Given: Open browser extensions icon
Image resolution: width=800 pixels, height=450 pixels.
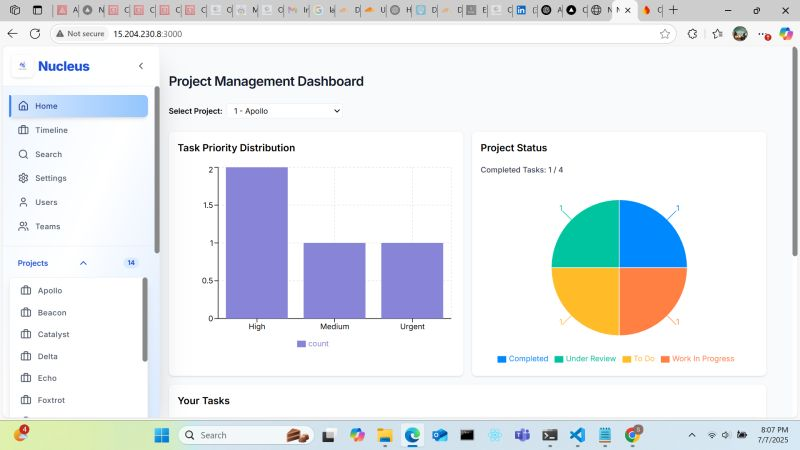Looking at the screenshot, I should (x=692, y=34).
